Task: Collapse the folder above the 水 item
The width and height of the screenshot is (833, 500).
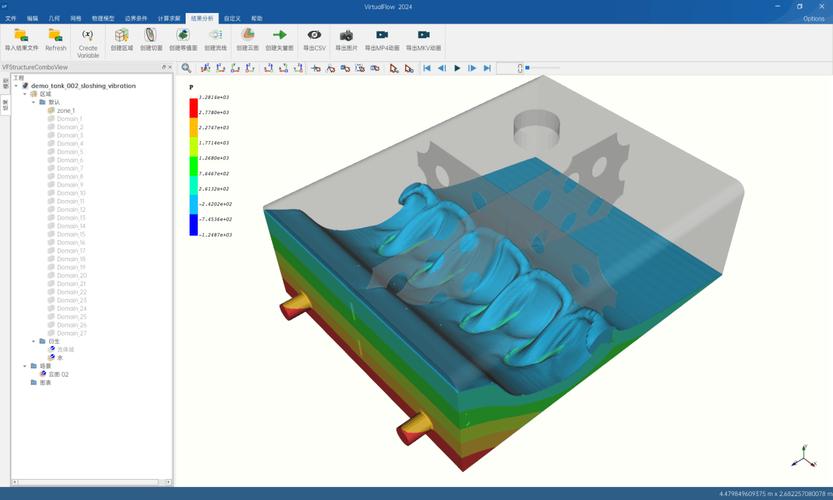Action: tap(33, 341)
